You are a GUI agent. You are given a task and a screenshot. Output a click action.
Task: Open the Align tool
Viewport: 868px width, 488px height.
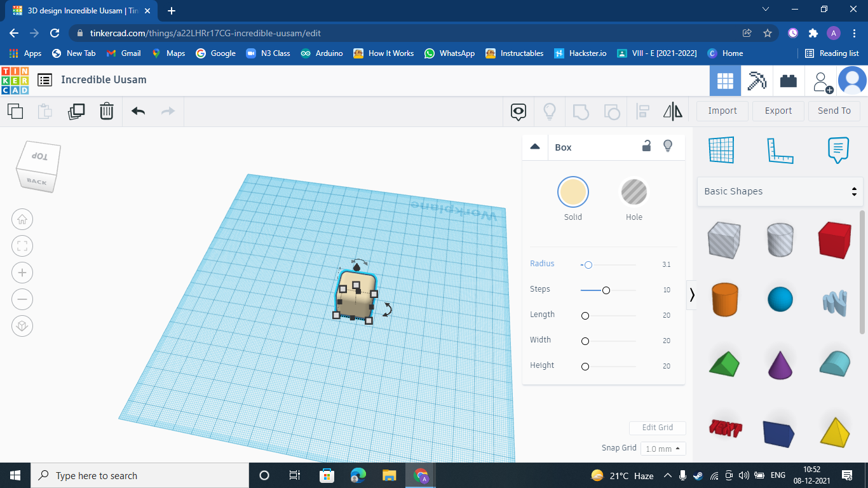point(642,112)
